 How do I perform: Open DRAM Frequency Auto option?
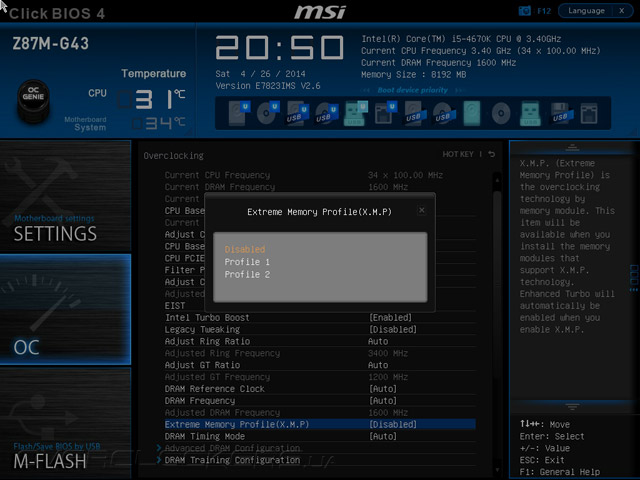[383, 401]
